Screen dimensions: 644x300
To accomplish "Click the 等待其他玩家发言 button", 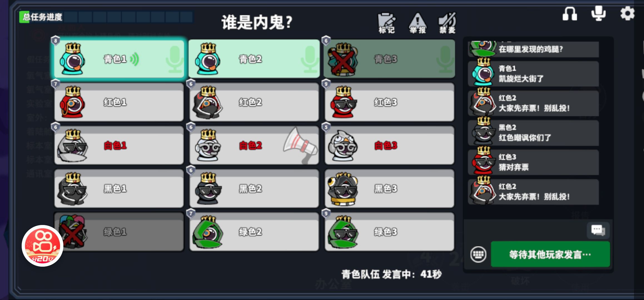I will 550,254.
